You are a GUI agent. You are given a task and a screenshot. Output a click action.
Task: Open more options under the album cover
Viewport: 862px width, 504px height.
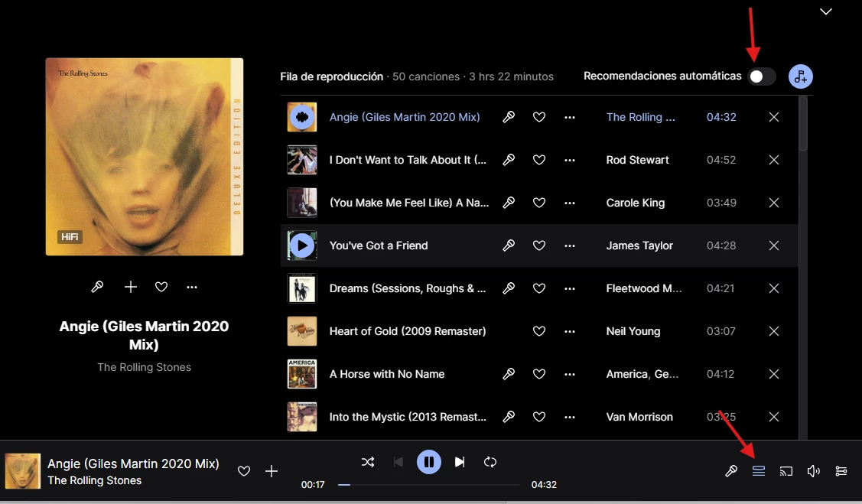click(191, 287)
